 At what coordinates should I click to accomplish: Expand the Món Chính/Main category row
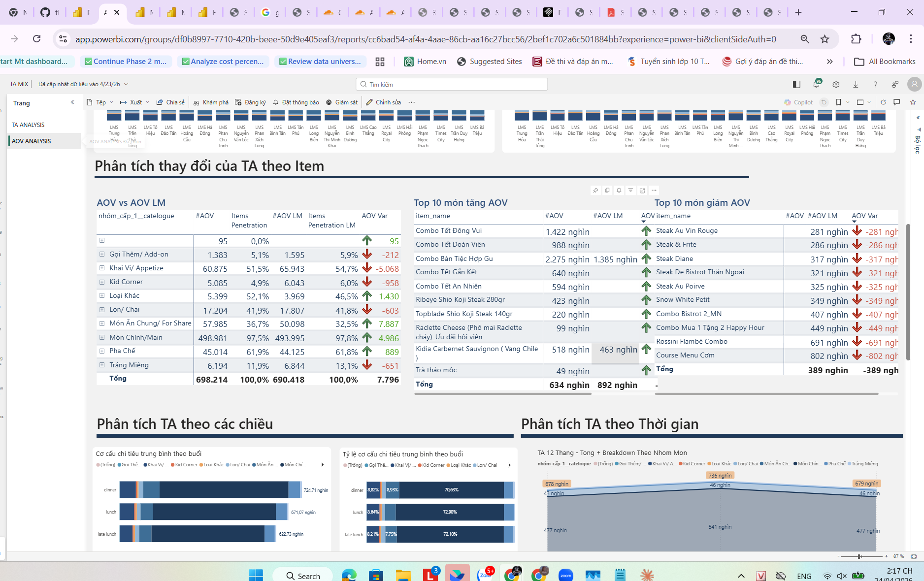102,337
